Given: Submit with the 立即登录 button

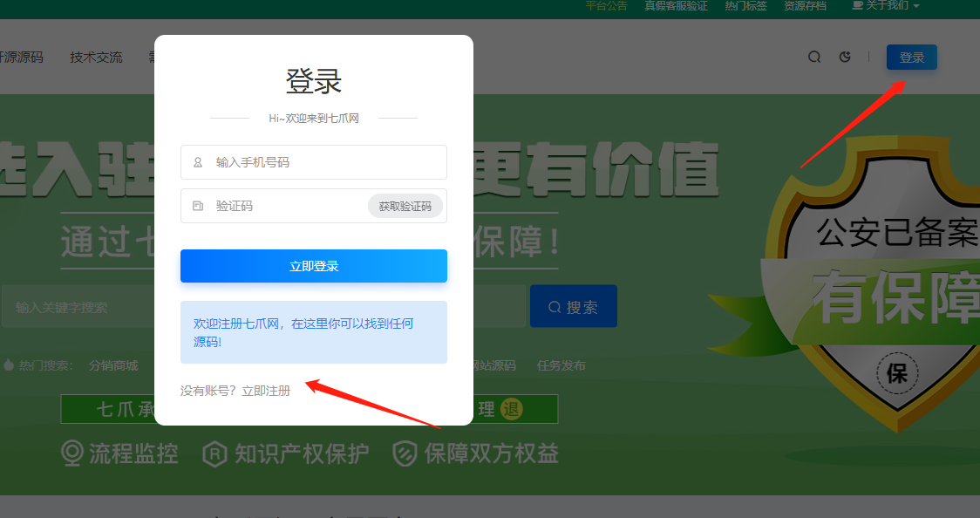Looking at the screenshot, I should [314, 266].
